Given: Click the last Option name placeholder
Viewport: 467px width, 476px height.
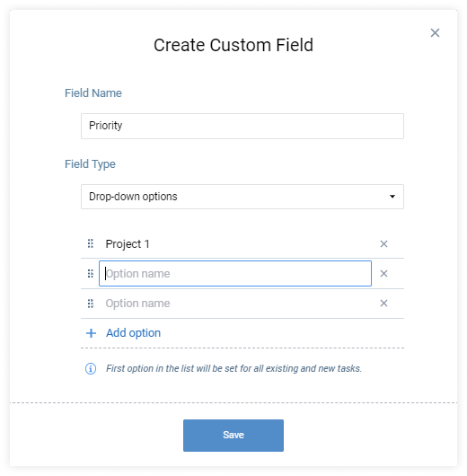Looking at the screenshot, I should coord(137,304).
